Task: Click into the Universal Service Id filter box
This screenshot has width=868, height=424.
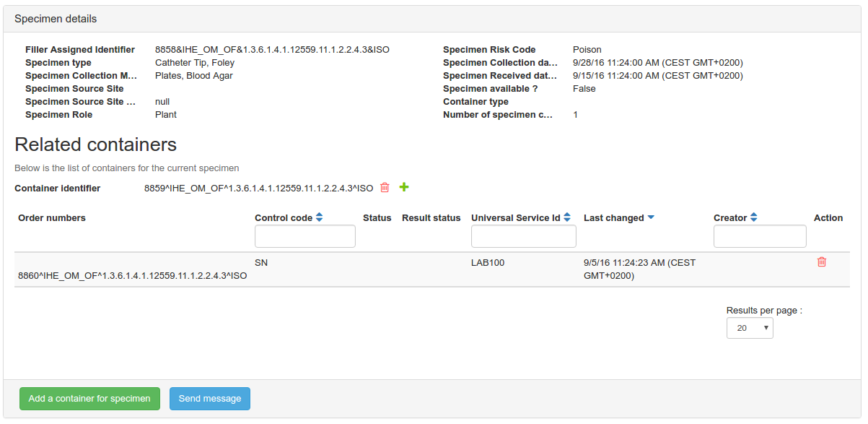Action: (523, 236)
